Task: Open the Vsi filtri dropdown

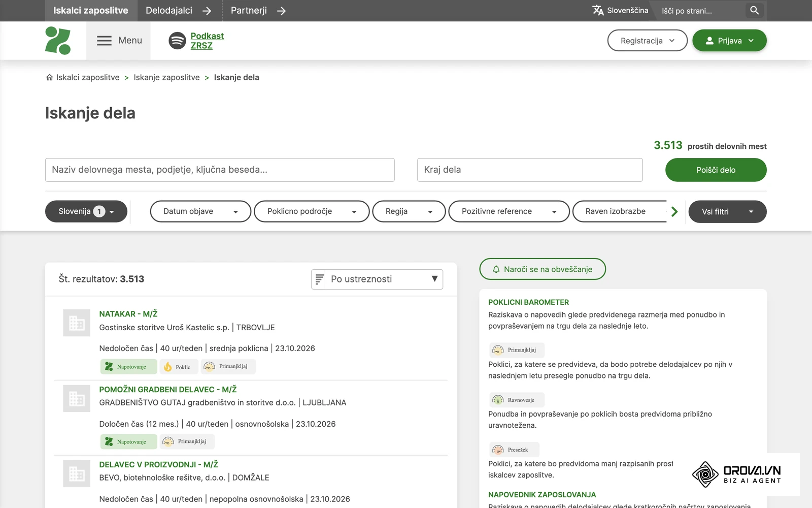Action: pos(727,211)
